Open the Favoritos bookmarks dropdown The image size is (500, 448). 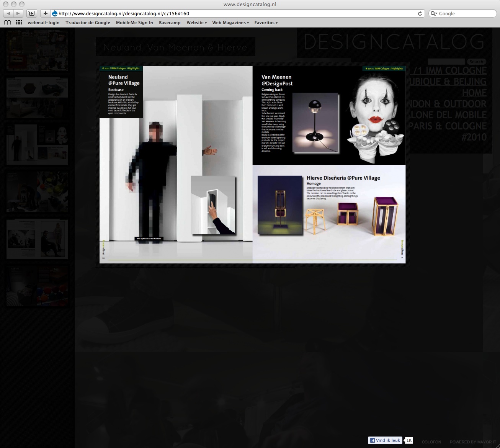[x=266, y=23]
